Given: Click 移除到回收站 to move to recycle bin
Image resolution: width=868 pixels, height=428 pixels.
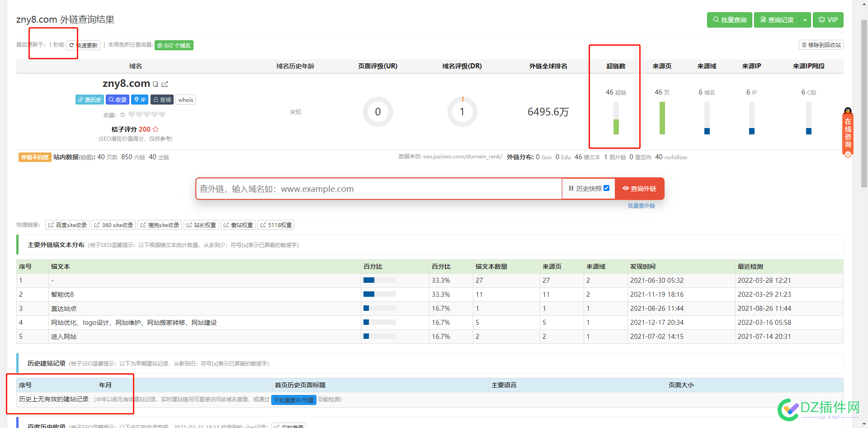Looking at the screenshot, I should point(821,45).
